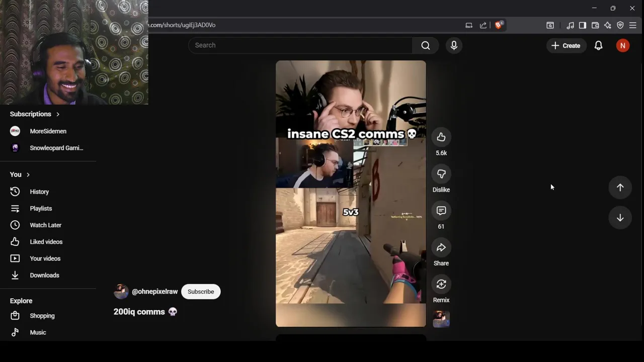Click the Shorts video player
Image resolution: width=644 pixels, height=362 pixels.
click(351, 194)
